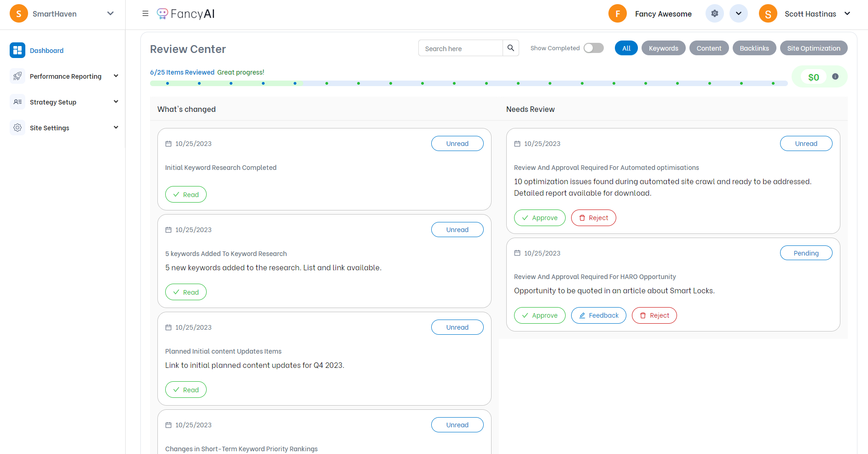
Task: Click the Performance Reporting rocket icon
Action: tap(17, 76)
